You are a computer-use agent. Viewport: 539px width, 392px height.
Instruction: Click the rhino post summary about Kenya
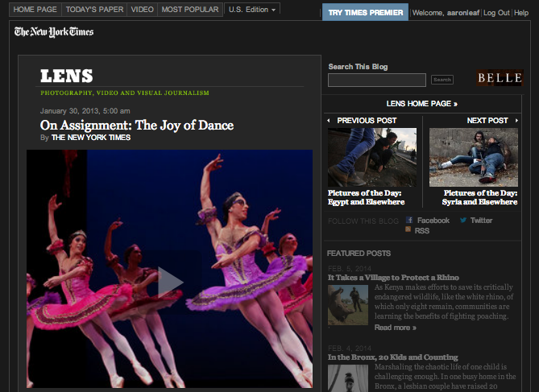tap(444, 301)
